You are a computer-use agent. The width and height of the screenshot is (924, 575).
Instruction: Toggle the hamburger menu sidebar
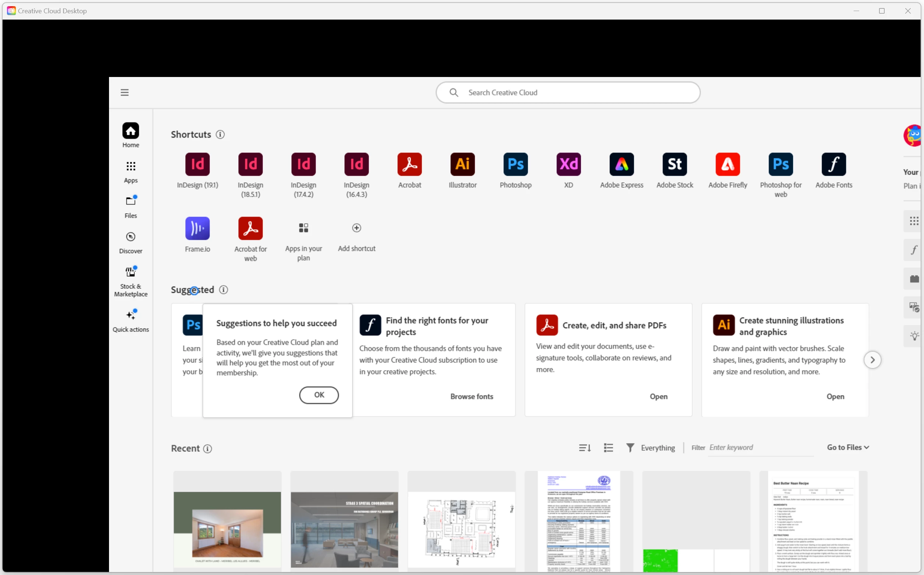coord(125,92)
